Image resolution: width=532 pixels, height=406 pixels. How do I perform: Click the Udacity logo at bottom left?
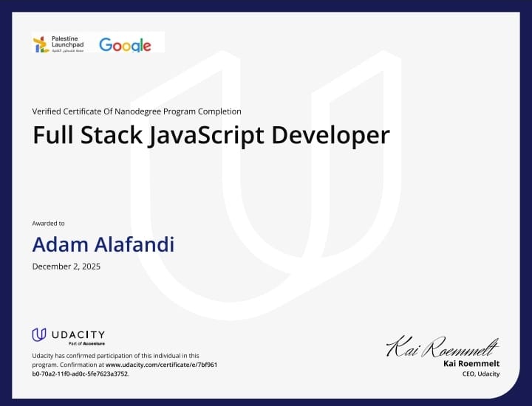(69, 335)
